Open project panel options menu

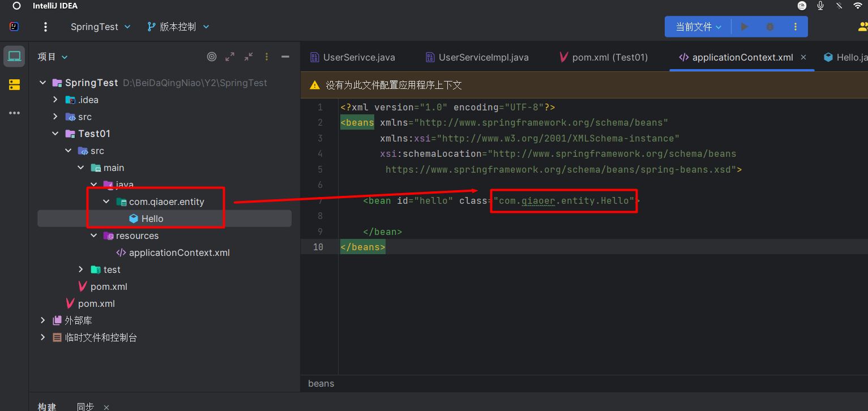267,57
